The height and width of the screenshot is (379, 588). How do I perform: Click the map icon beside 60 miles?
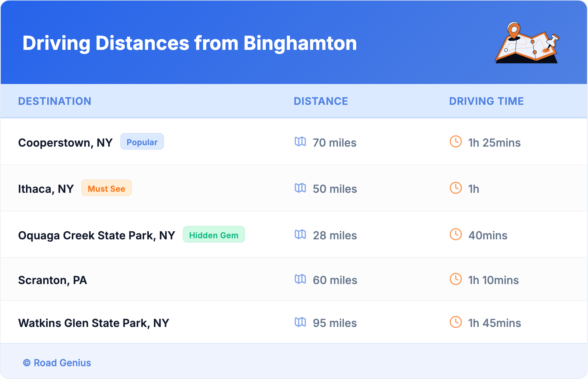tap(300, 279)
